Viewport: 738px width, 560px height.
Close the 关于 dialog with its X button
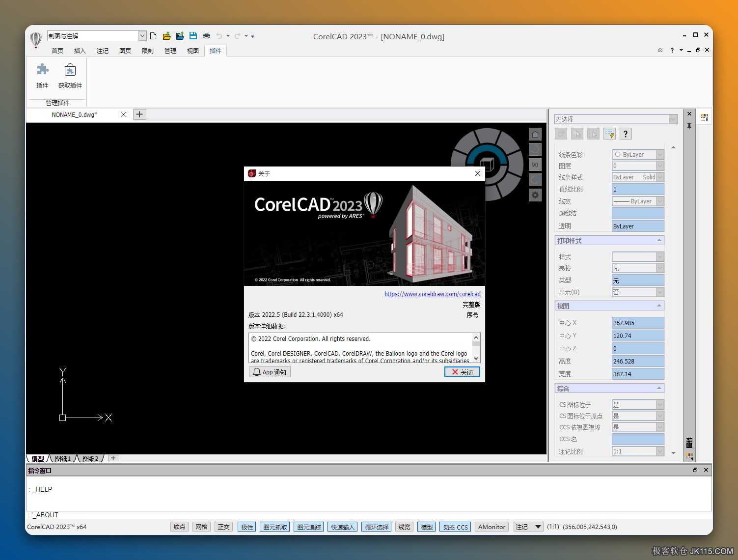click(x=478, y=173)
